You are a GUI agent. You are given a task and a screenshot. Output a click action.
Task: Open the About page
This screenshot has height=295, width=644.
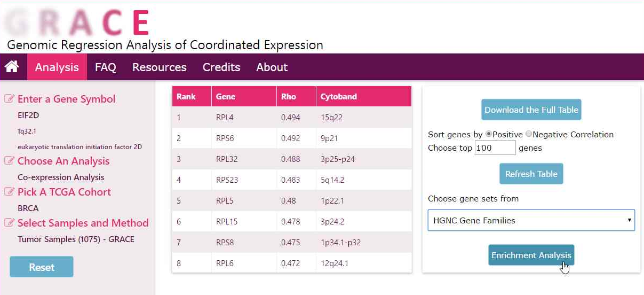pos(272,67)
